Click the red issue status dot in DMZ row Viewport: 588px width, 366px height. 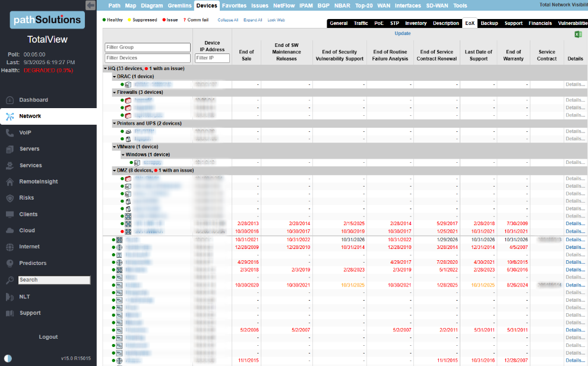122,232
